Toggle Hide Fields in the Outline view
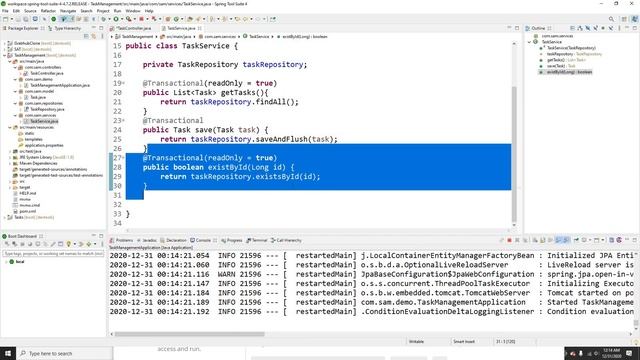 (588, 28)
